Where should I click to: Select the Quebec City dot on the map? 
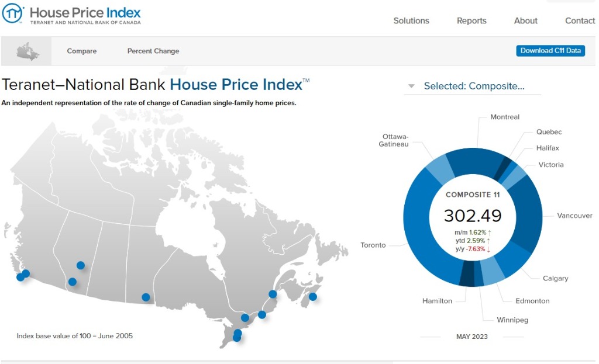coord(273,294)
